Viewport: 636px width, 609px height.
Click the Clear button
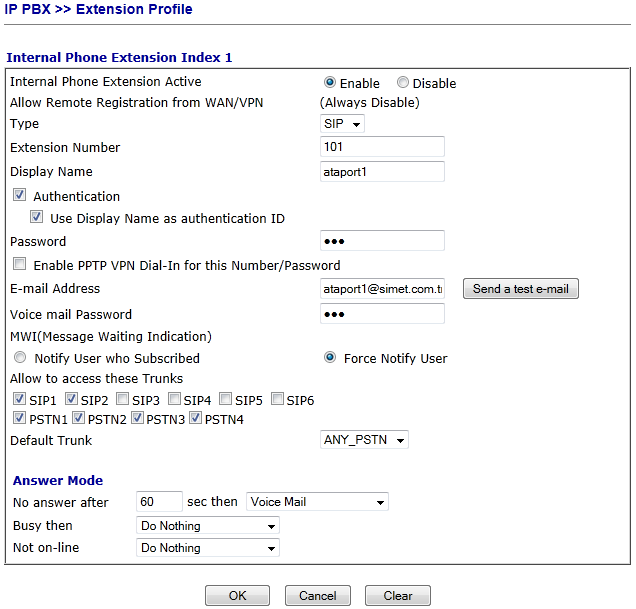click(397, 596)
